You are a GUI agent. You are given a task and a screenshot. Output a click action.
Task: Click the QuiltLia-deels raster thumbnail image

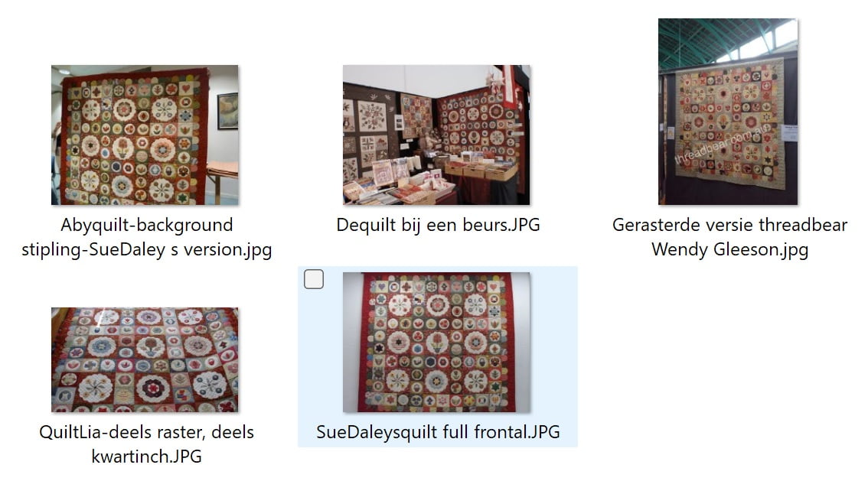coord(145,360)
